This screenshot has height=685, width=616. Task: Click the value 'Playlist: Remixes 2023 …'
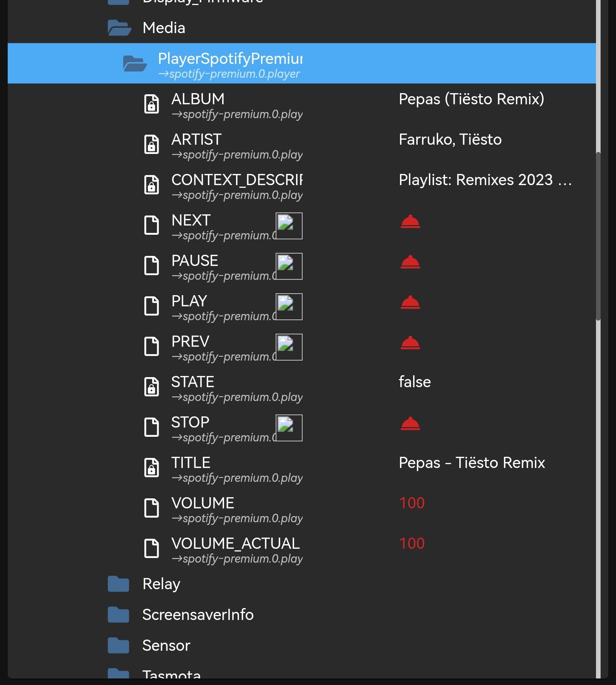[485, 180]
